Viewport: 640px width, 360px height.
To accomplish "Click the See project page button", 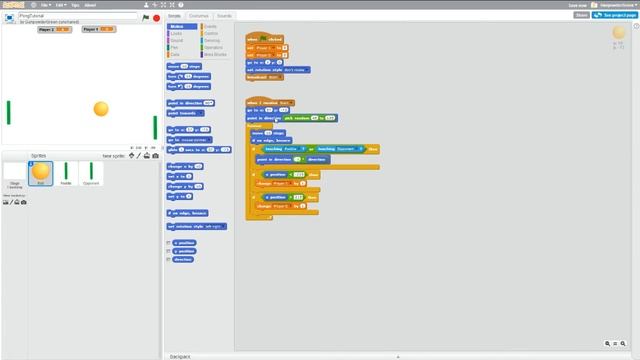I will 615,15.
